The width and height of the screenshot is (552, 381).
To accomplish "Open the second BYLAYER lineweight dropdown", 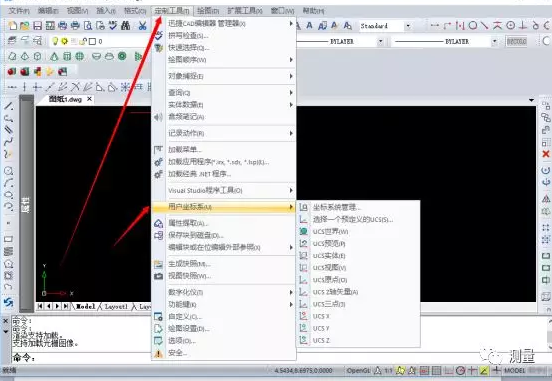I will coord(495,42).
